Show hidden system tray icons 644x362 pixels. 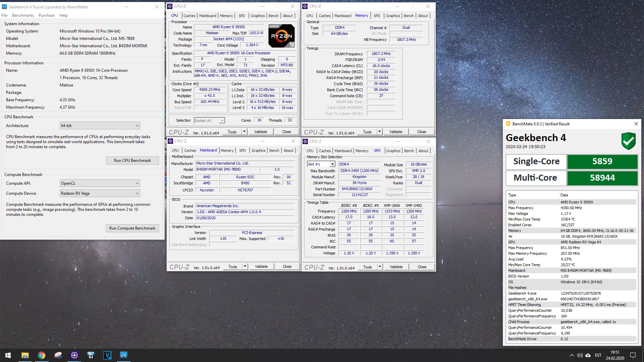[x=572, y=355]
